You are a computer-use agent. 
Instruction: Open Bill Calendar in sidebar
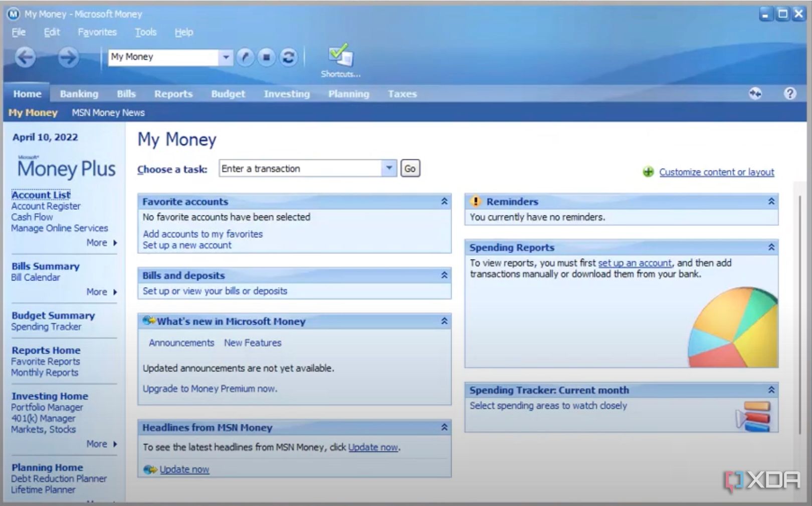point(36,277)
